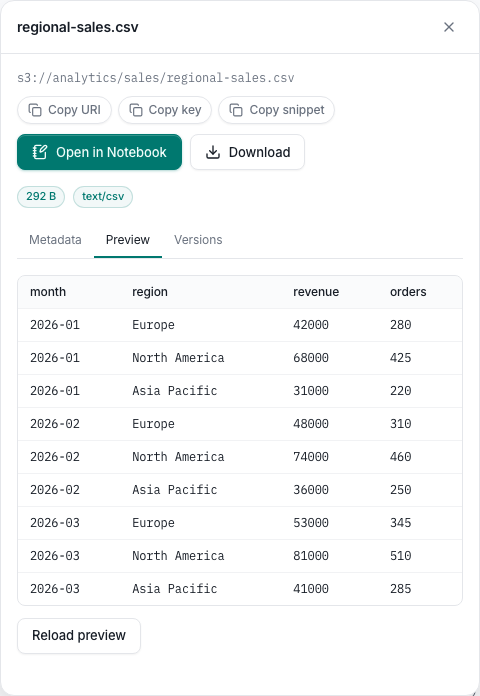Click the revenue column header
The width and height of the screenshot is (480, 696).
click(316, 292)
